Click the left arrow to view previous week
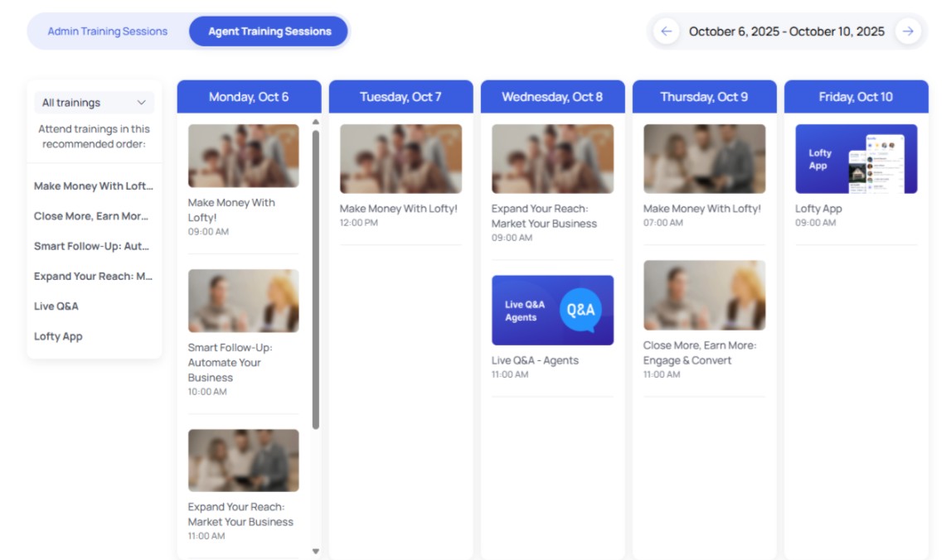 (666, 31)
